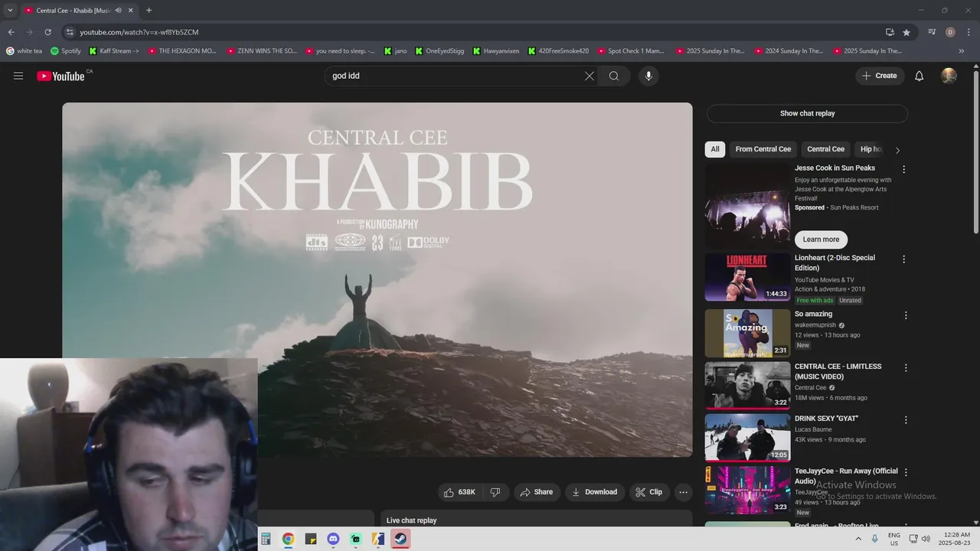Open install/cast icon in address bar

[x=890, y=32]
